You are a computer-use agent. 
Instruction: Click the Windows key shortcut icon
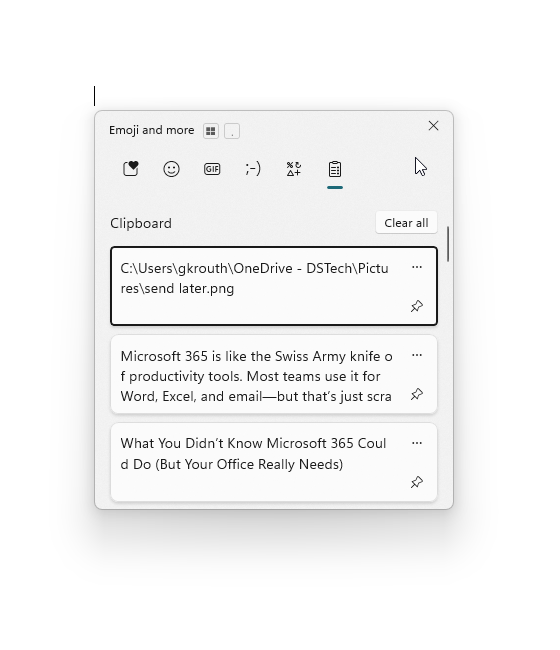pyautogui.click(x=211, y=131)
